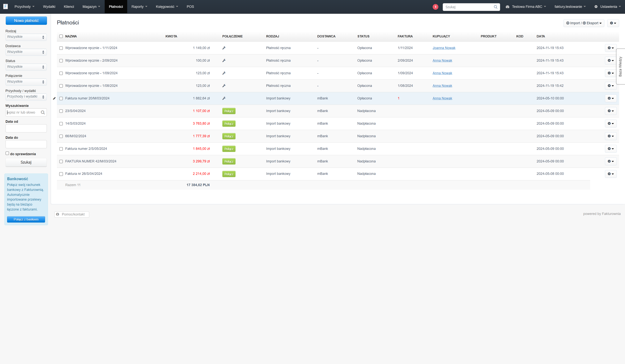The width and height of the screenshot is (625, 364).
Task: Open the Status filter dropdown
Action: (x=26, y=67)
